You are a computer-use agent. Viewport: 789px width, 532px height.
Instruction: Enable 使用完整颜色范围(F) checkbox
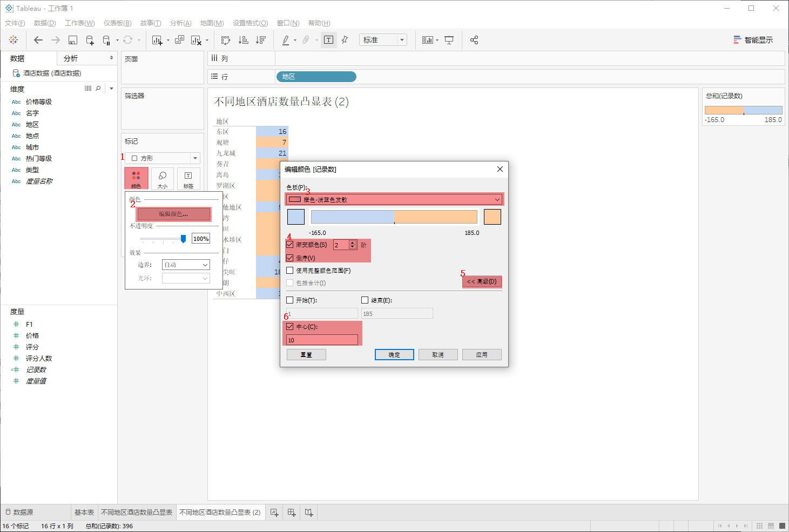click(290, 271)
